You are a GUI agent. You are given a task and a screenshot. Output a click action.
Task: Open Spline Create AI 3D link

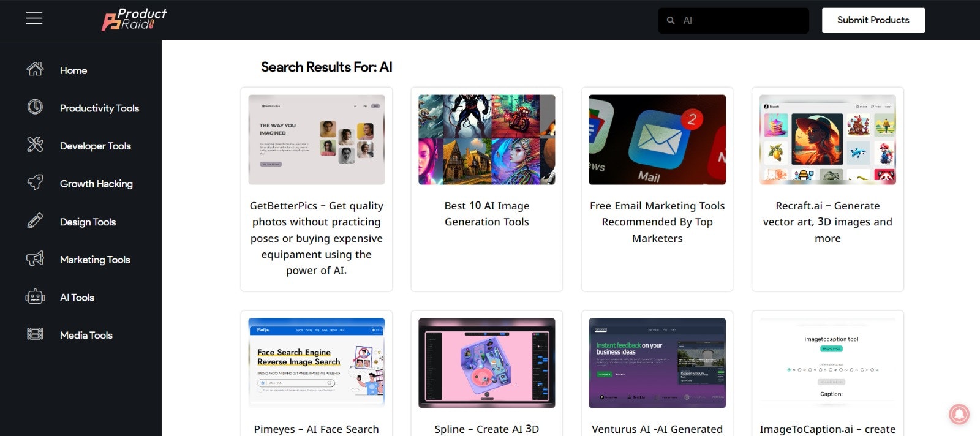tap(487, 429)
